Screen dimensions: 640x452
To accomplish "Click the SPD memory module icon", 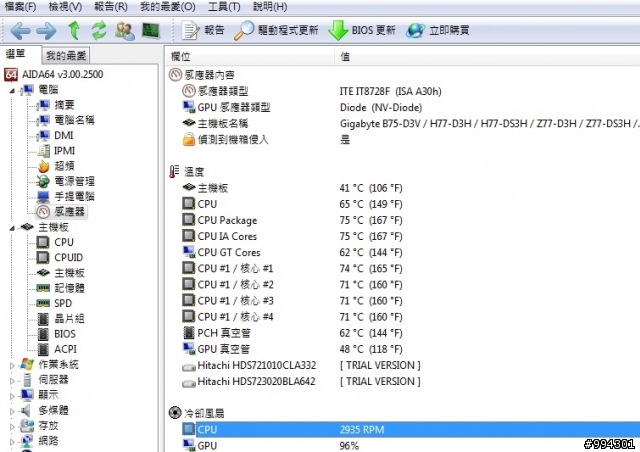I will [43, 303].
